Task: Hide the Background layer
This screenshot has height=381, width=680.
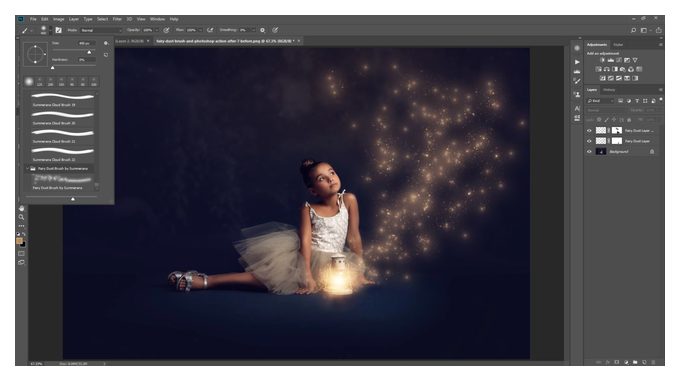Action: click(589, 152)
